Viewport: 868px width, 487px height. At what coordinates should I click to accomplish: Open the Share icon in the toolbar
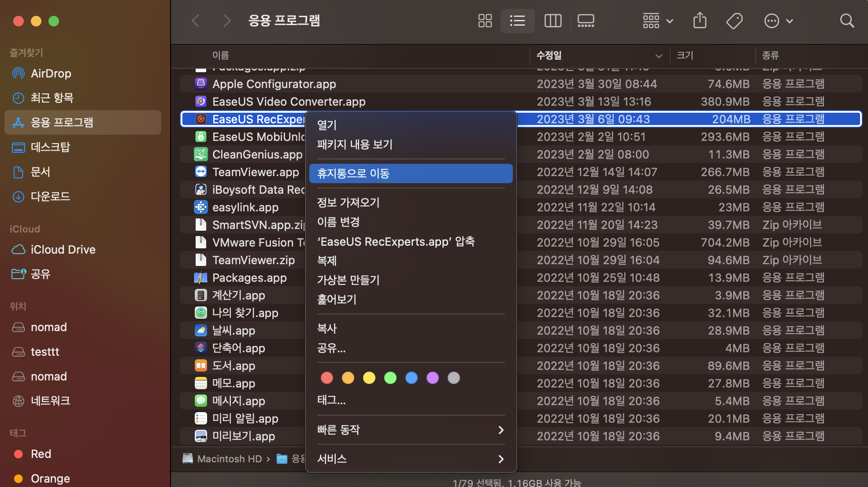tap(700, 21)
